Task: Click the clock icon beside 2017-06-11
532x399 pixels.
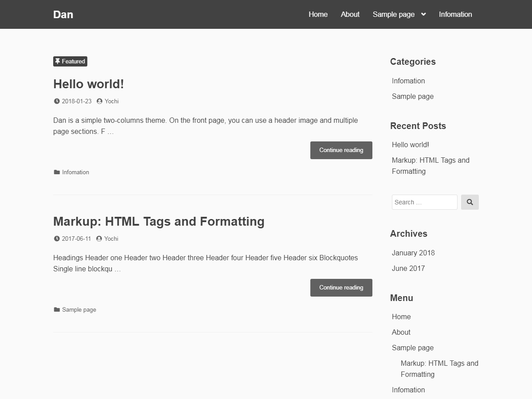Action: click(x=57, y=239)
